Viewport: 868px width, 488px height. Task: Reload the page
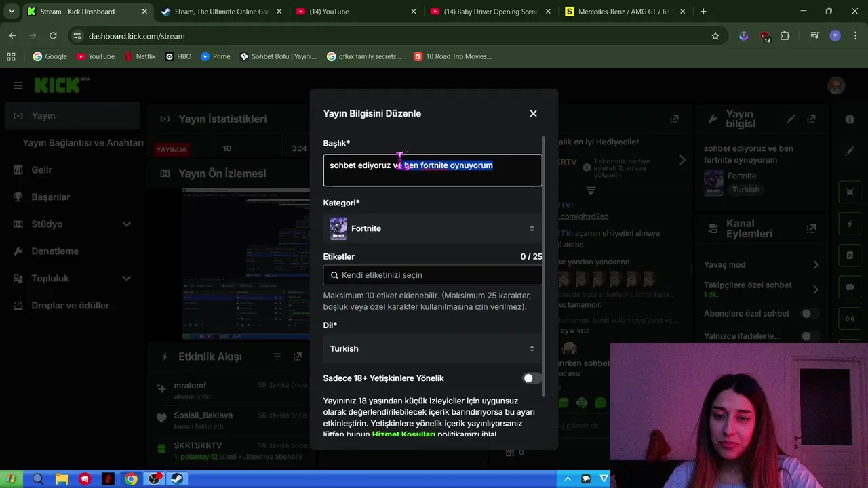coord(53,36)
